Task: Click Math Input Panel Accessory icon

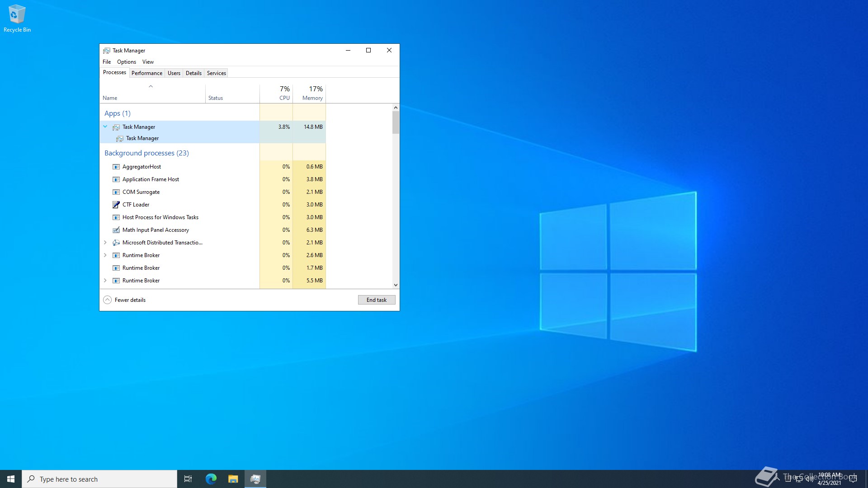Action: tap(116, 230)
